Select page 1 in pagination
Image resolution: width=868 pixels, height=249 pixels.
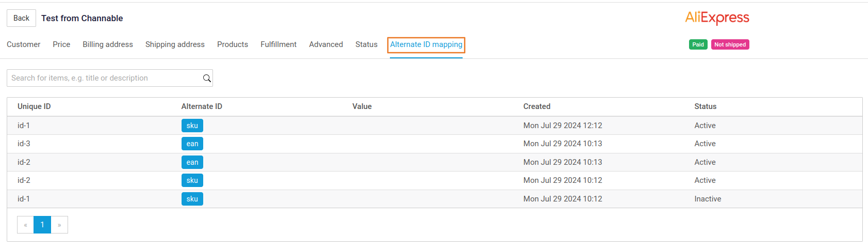(x=42, y=225)
